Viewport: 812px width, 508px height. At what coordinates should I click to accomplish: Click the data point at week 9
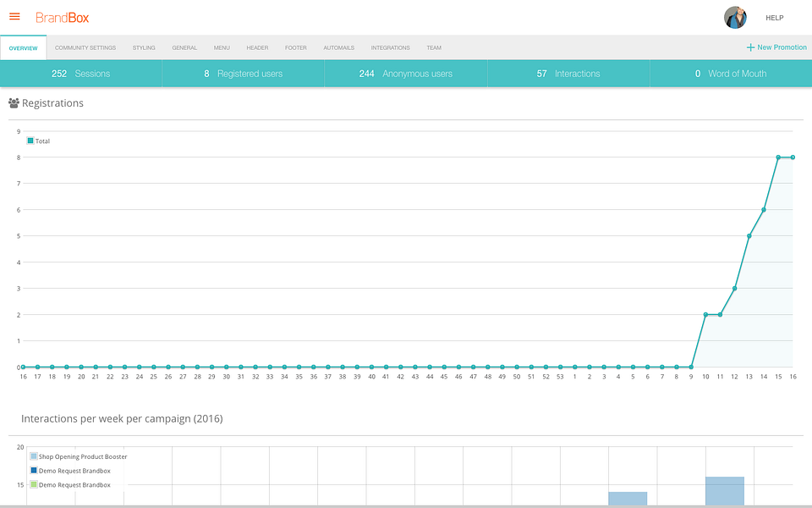point(691,367)
